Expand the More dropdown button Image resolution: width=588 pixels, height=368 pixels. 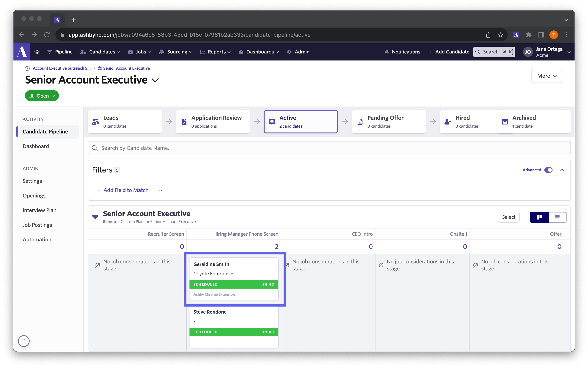tap(547, 76)
